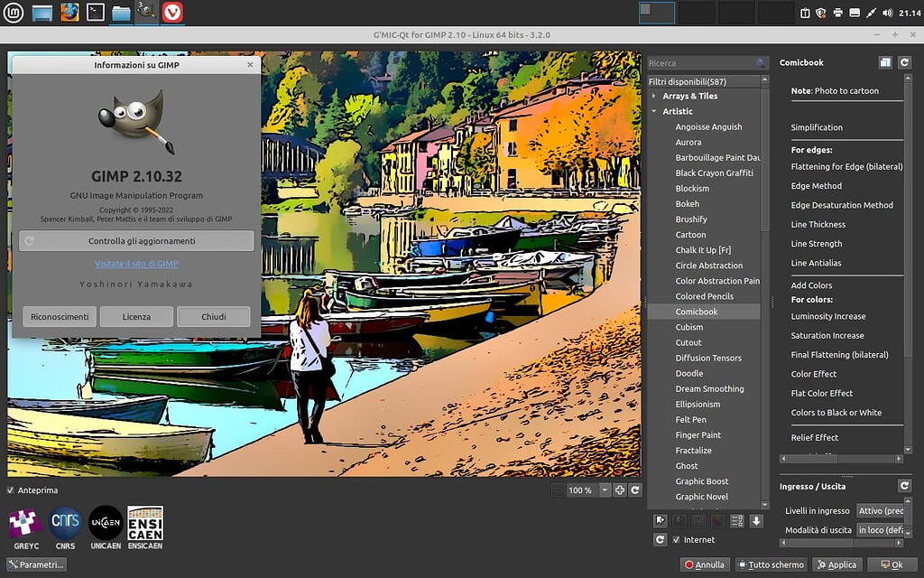This screenshot has height=578, width=924.
Task: Uncheck the Internet filter sources checkbox
Action: [x=676, y=539]
